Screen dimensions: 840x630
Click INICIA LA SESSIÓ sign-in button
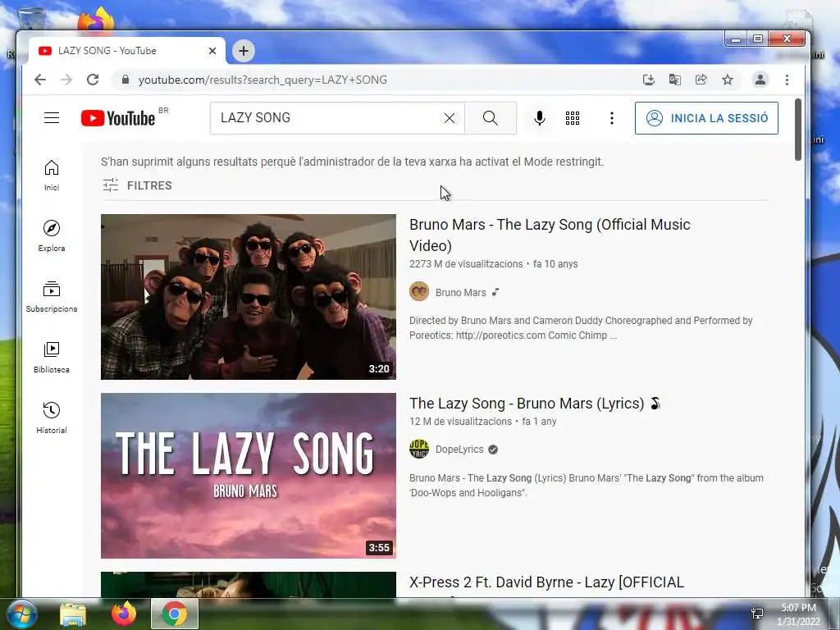pos(706,118)
